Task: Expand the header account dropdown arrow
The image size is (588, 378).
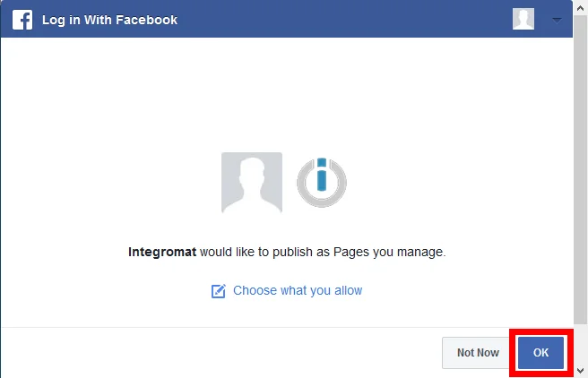Action: click(557, 20)
